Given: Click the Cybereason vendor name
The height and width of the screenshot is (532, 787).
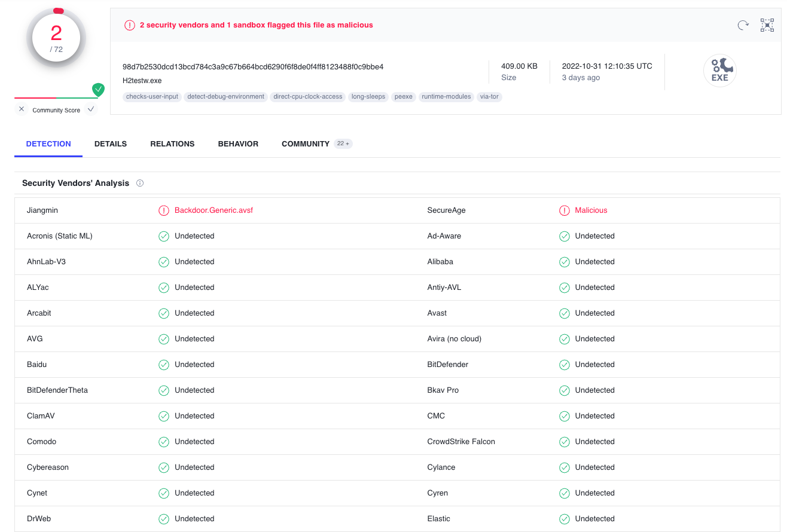Looking at the screenshot, I should [x=48, y=467].
